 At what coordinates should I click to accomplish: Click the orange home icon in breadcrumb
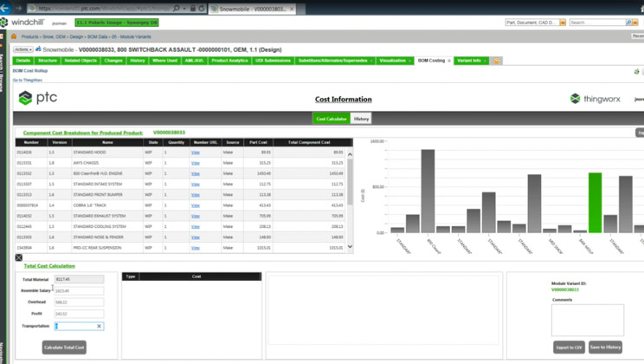tap(14, 36)
